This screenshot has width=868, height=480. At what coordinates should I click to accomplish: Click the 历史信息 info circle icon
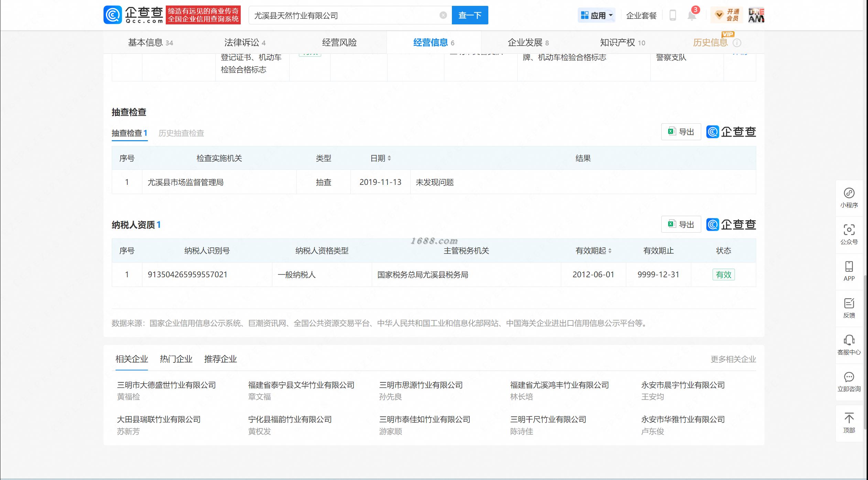coord(737,43)
